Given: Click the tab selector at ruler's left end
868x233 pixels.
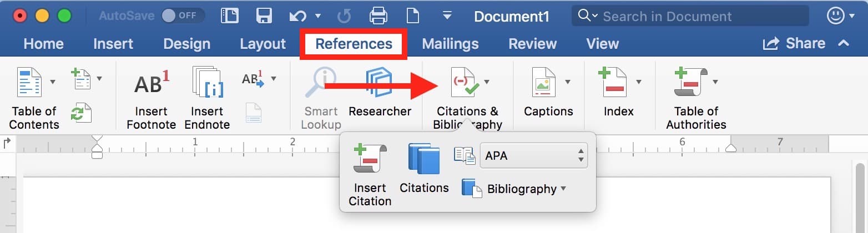Looking at the screenshot, I should (x=7, y=144).
